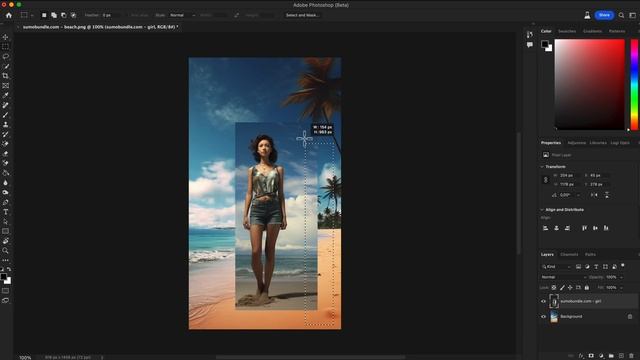The image size is (640, 360).
Task: Select the Eraser tool
Action: pos(5,153)
